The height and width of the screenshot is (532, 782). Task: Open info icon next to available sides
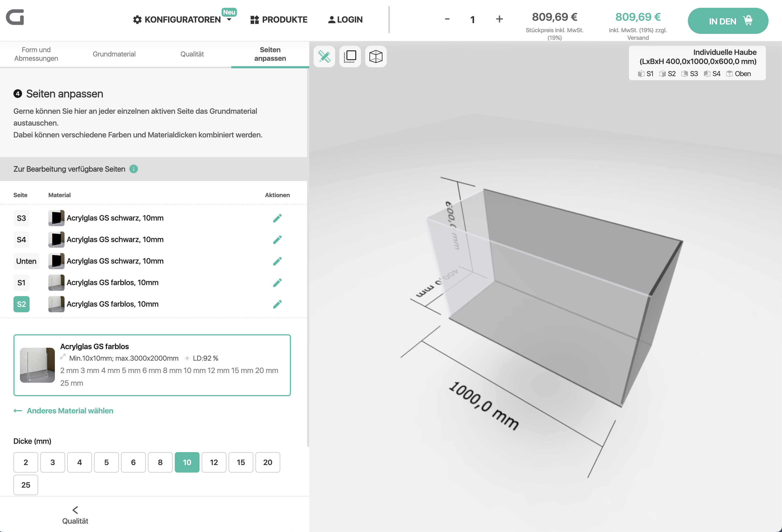click(134, 169)
